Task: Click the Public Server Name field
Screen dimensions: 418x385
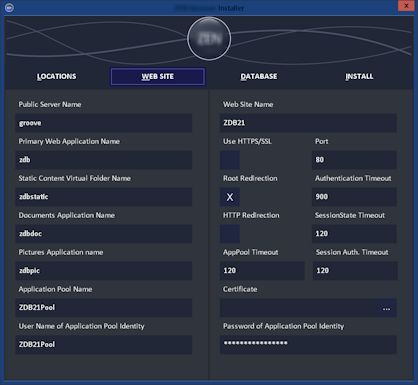Action: [x=104, y=123]
